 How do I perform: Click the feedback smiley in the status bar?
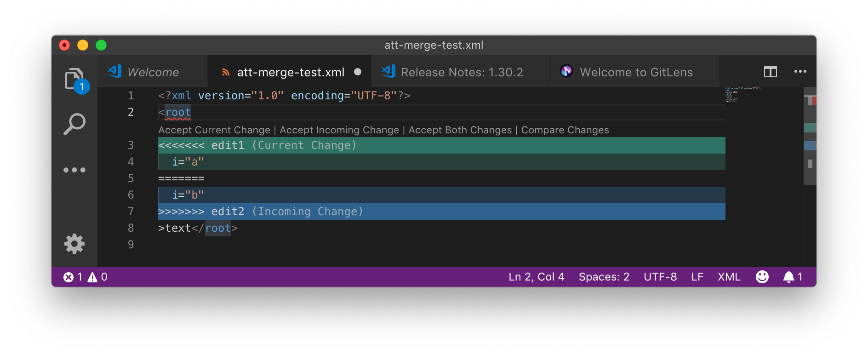click(x=762, y=276)
